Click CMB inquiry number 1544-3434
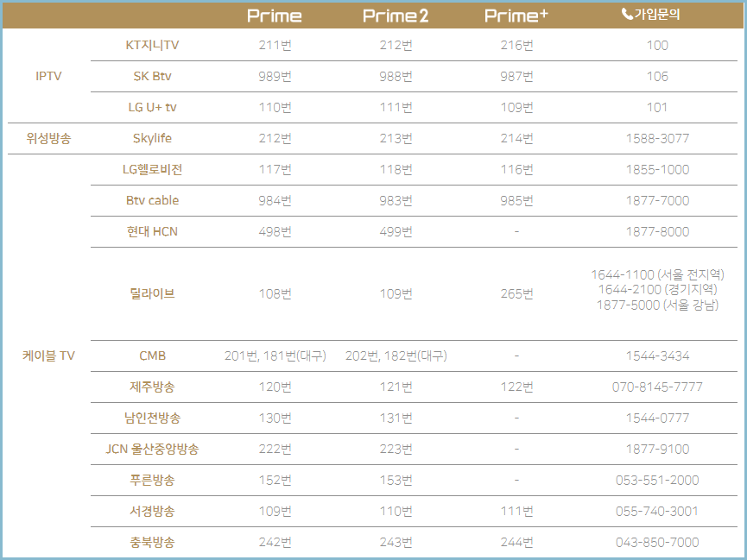Image resolution: width=747 pixels, height=560 pixels. 657,356
